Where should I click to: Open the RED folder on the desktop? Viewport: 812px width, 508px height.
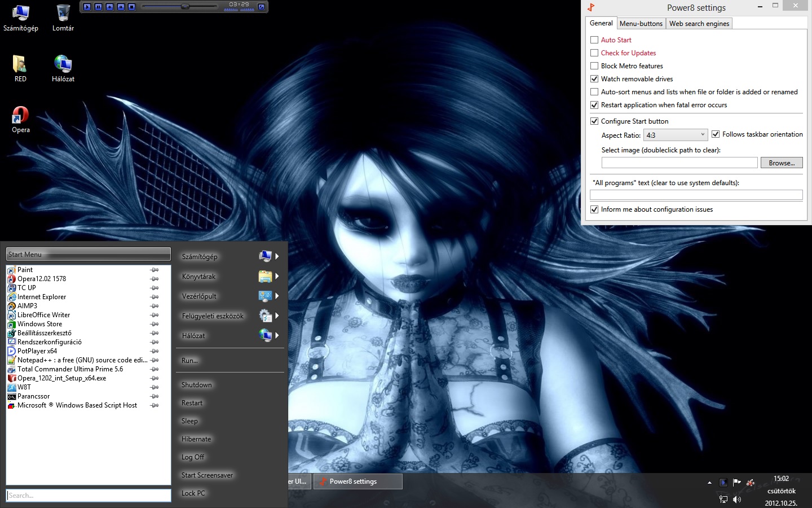[20, 64]
